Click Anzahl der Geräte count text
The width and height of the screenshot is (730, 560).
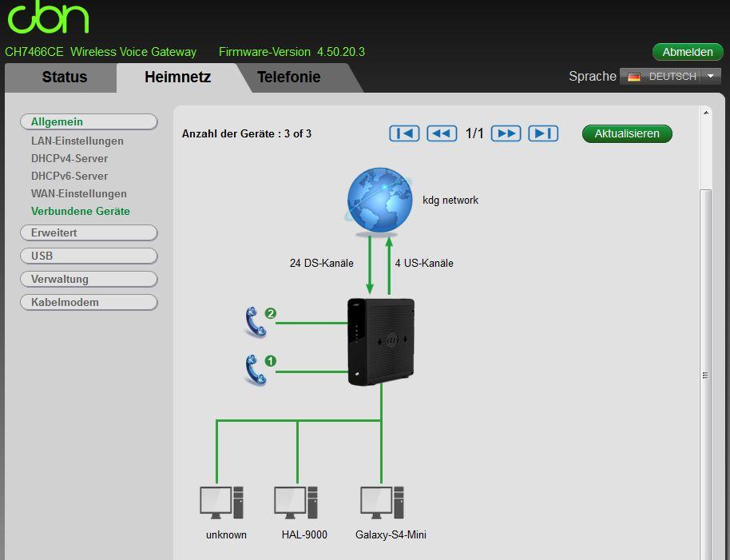click(247, 134)
